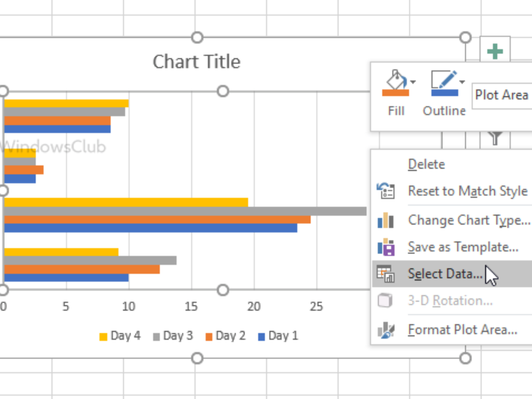Click the Format Plot Area icon

[385, 330]
